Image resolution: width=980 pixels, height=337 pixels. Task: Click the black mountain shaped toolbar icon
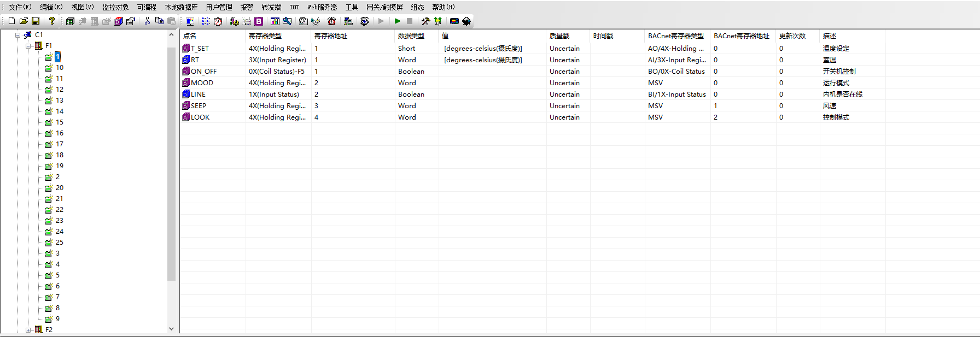[466, 21]
